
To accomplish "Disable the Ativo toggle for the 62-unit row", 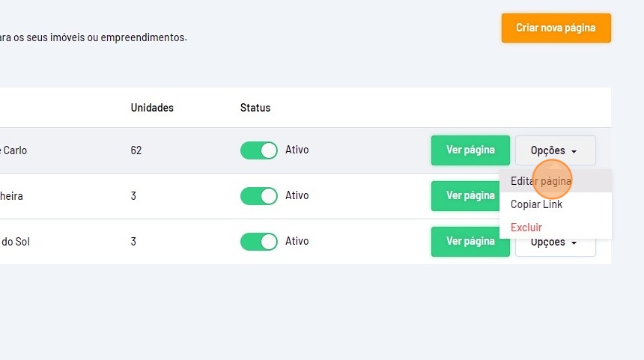I will (x=258, y=150).
